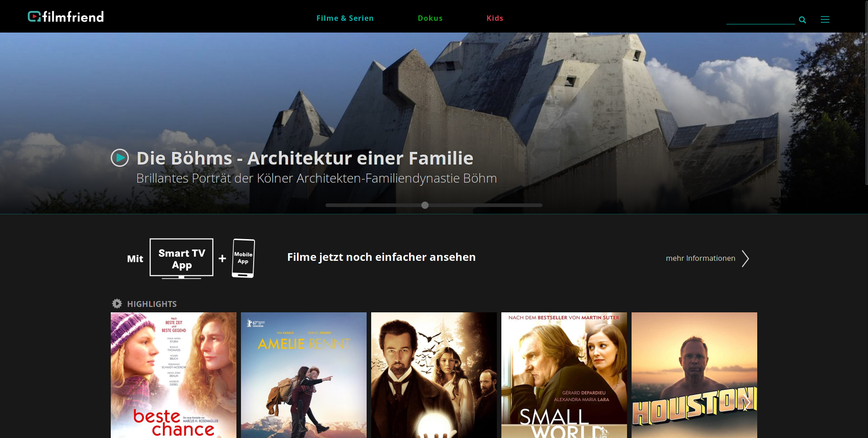Click the Smart TV App icon
This screenshot has width=868, height=438.
pos(182,259)
